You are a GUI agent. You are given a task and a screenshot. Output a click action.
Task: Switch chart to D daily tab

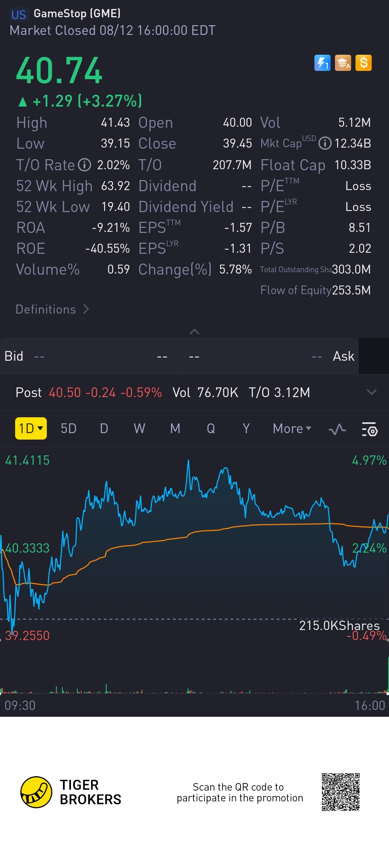tap(104, 428)
